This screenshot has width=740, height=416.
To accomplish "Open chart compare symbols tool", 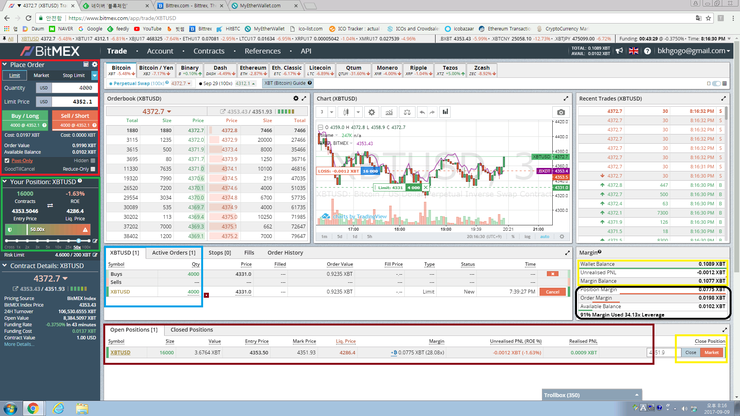I will tap(406, 112).
